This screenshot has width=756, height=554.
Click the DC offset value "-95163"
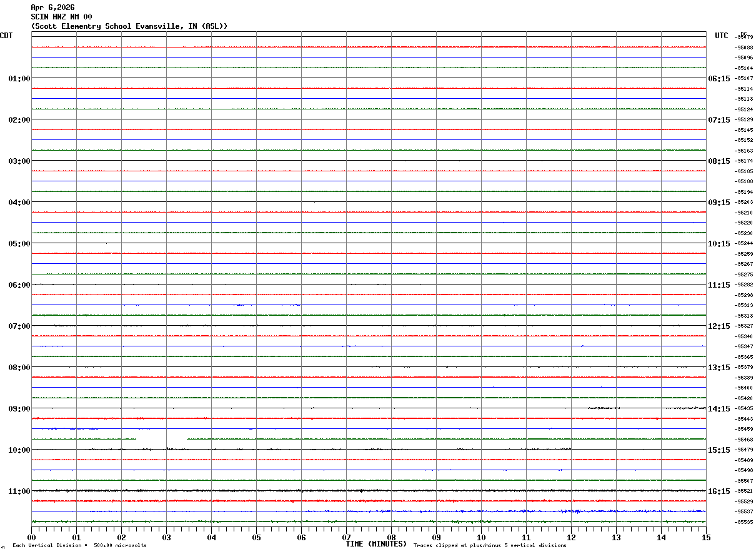coord(744,151)
